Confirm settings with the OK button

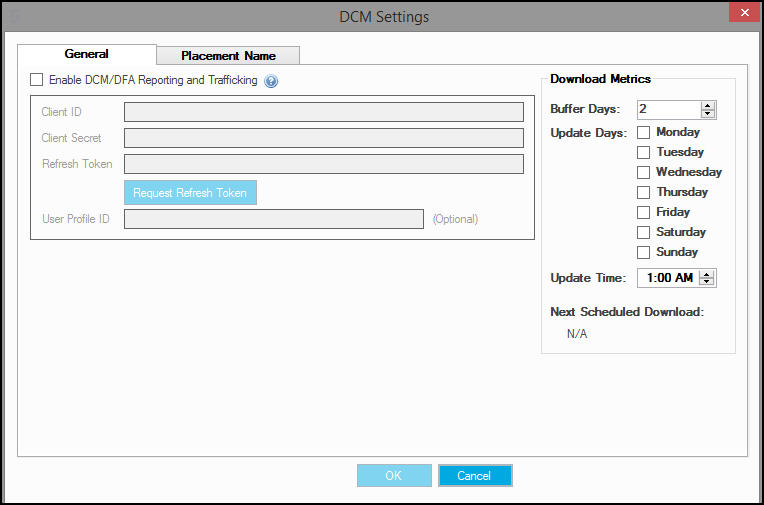(394, 475)
